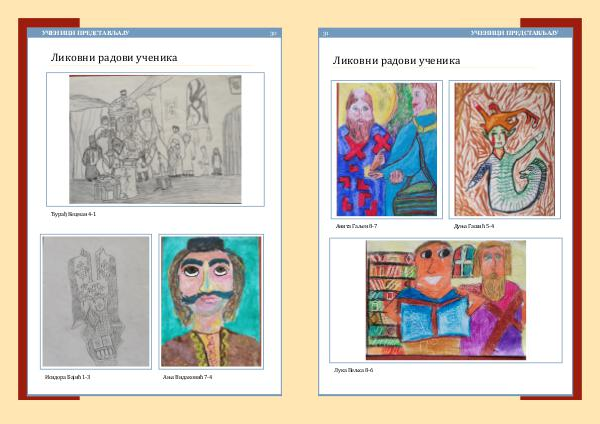Screen dimensions: 600x424
Task: Select page number 30 in left header
Action: click(273, 33)
